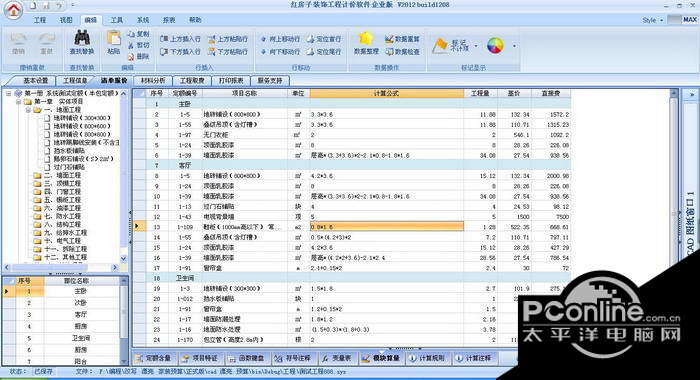The width and height of the screenshot is (700, 380).
Task: Click the 删除 delete icon
Action: point(139,57)
